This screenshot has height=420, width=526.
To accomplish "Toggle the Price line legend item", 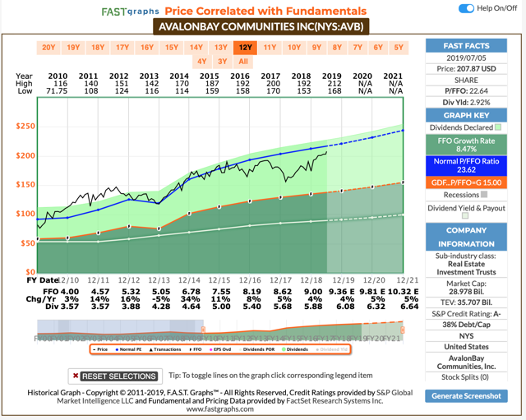I will [x=100, y=349].
